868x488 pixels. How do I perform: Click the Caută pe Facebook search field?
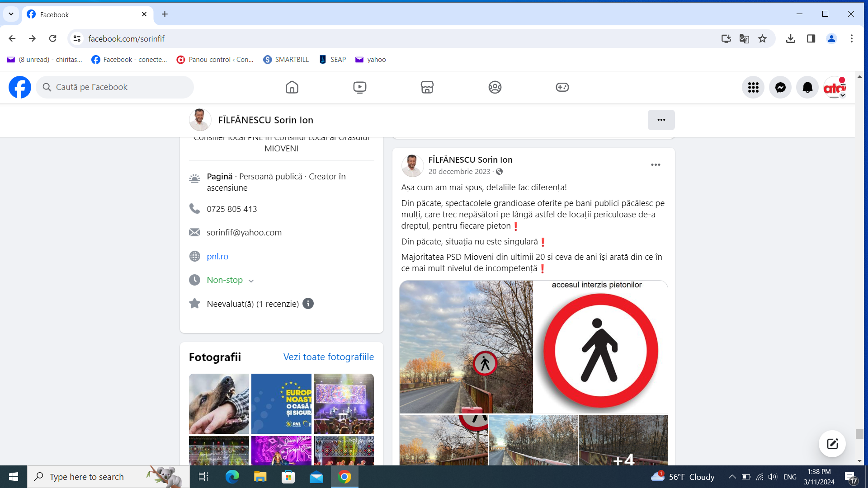pos(115,87)
